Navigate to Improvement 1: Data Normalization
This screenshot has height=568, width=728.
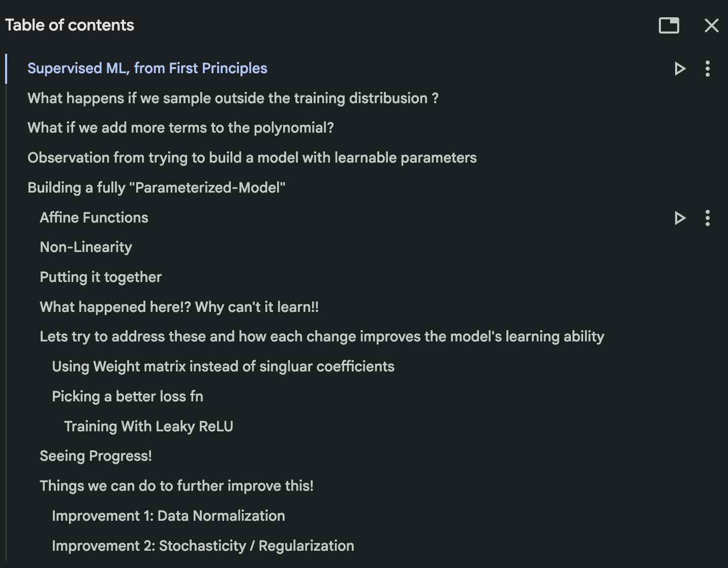[168, 516]
